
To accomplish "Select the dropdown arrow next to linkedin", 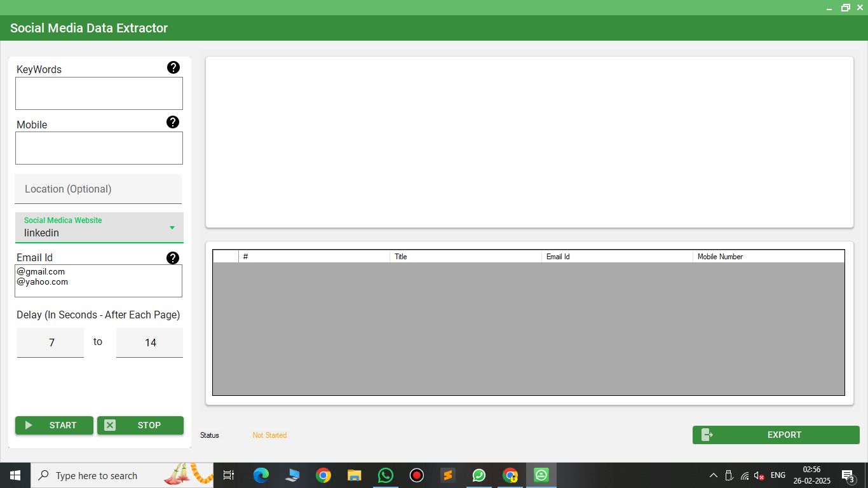I will [172, 227].
